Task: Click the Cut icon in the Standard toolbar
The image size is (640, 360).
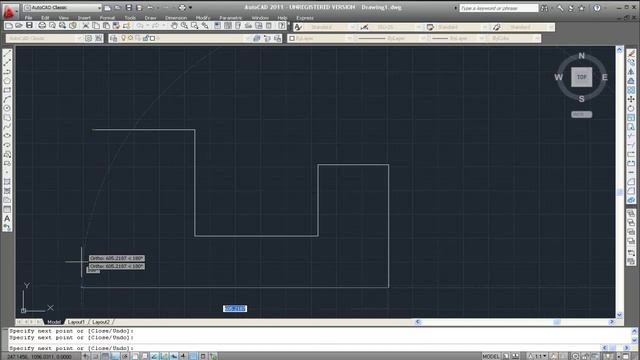Action: (x=86, y=26)
